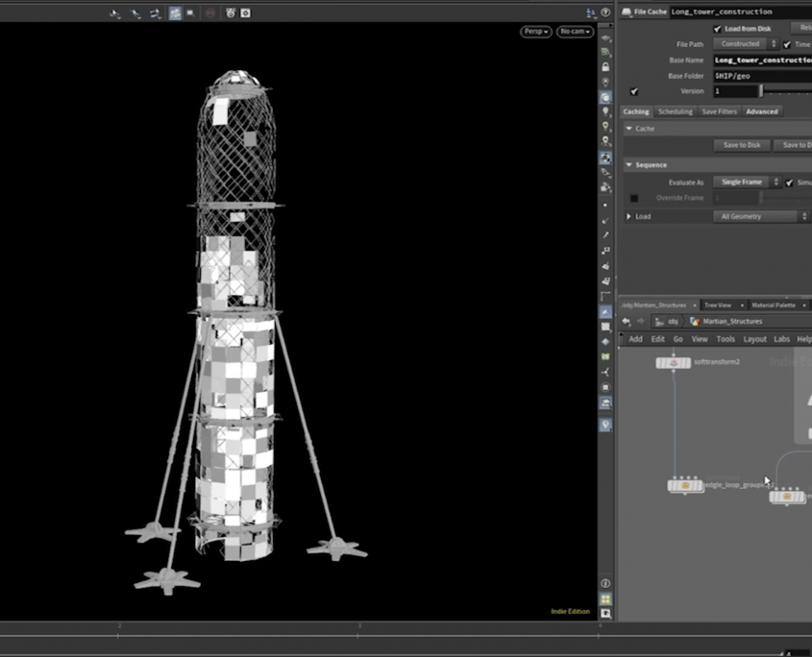
Task: Click the lock icon in viewport sidebar
Action: pyautogui.click(x=605, y=67)
